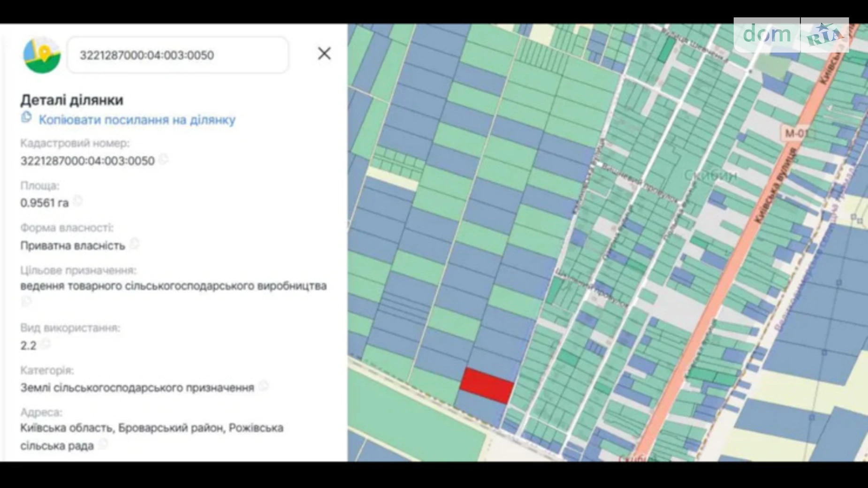The width and height of the screenshot is (868, 488).
Task: Click 'Копіювати посилання на ділянку' link
Action: coord(137,120)
